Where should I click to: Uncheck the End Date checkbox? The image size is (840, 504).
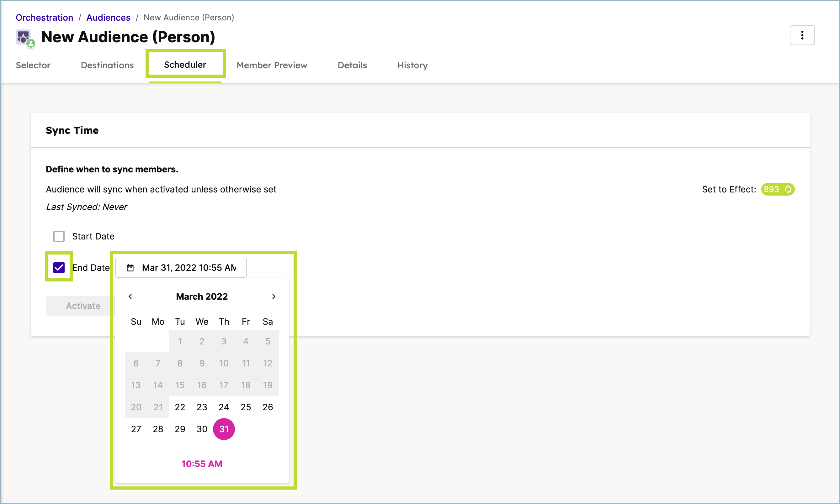coord(59,268)
